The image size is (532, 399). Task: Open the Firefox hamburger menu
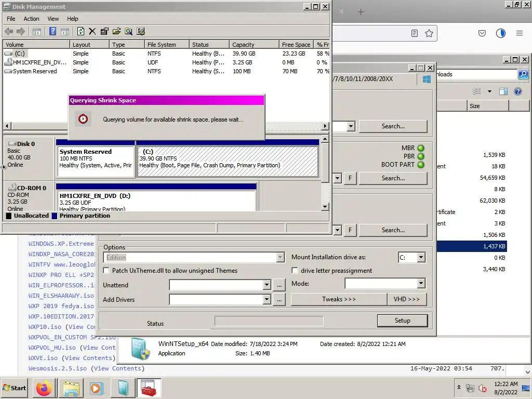tap(519, 33)
